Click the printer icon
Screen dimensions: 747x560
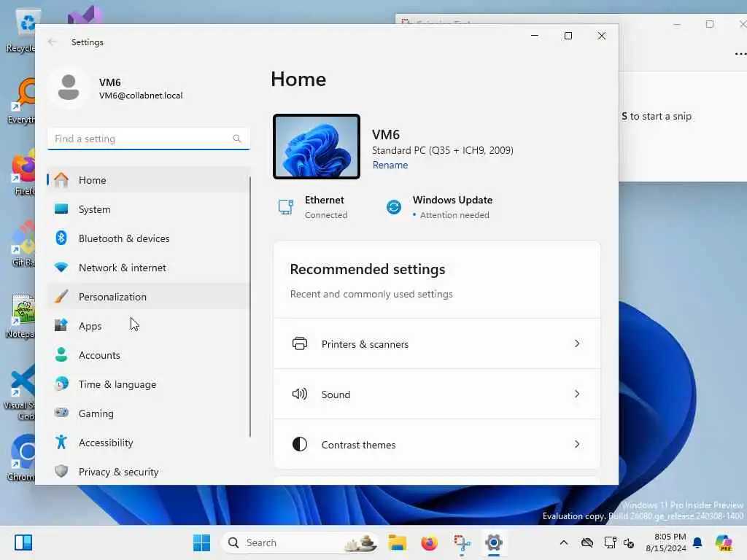click(x=300, y=343)
